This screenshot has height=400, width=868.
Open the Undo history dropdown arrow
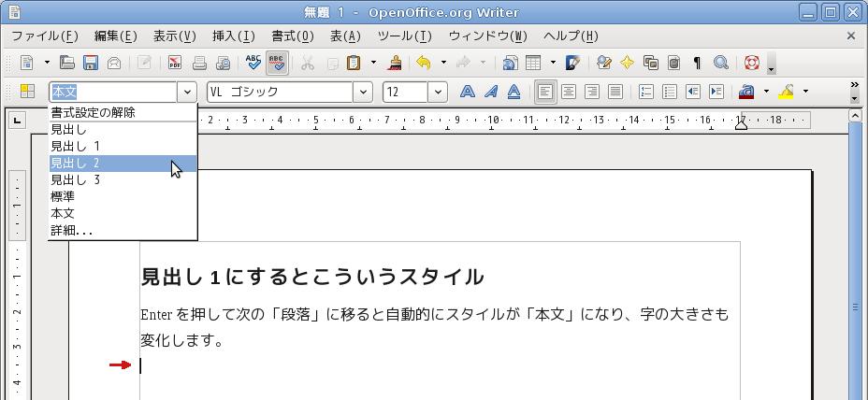443,63
